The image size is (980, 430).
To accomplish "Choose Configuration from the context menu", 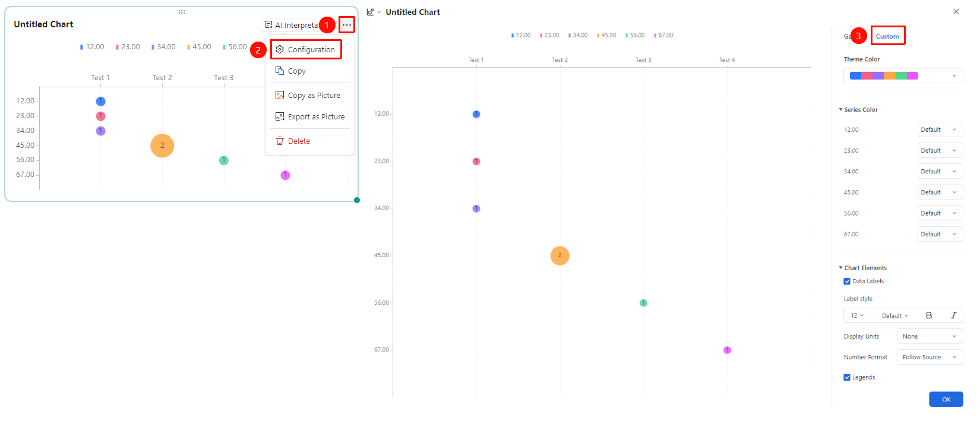I will click(x=306, y=49).
